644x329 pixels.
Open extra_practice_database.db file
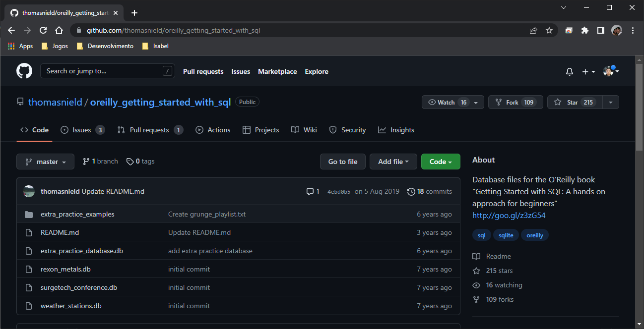pyautogui.click(x=82, y=251)
